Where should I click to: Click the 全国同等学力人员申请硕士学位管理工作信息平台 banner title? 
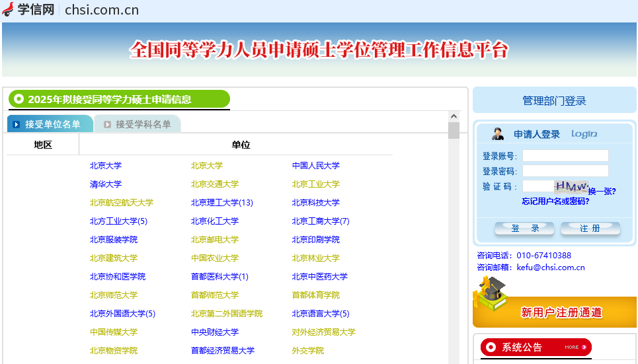[319, 50]
